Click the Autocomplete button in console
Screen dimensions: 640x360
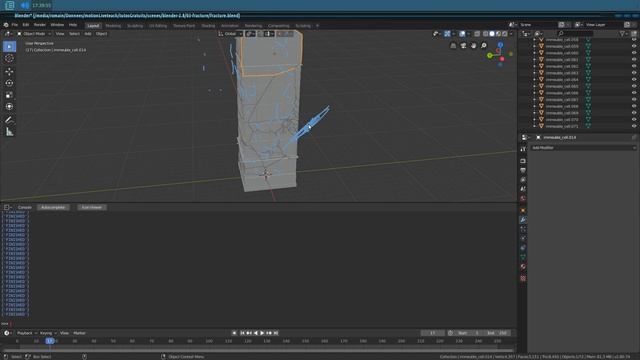coord(53,207)
